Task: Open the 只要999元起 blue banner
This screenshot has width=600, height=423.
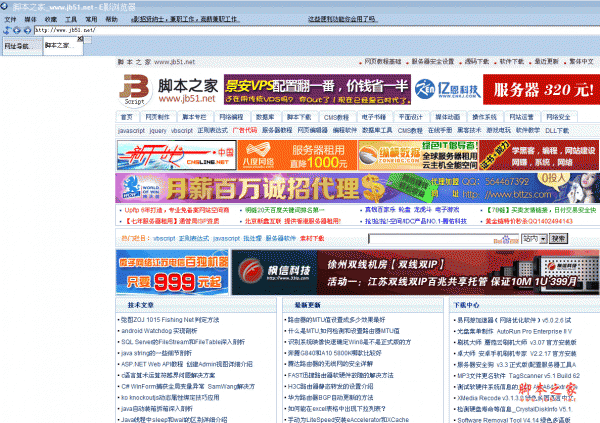Action: [x=172, y=272]
